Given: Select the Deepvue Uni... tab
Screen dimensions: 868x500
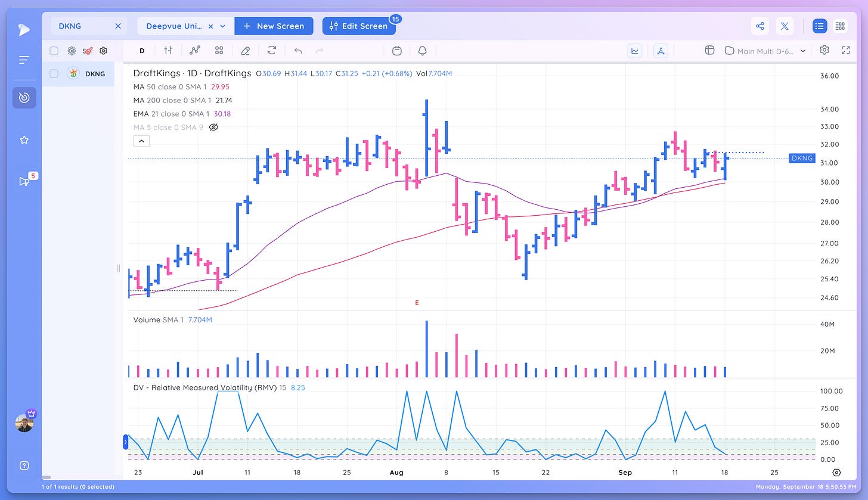Looking at the screenshot, I should (x=185, y=26).
